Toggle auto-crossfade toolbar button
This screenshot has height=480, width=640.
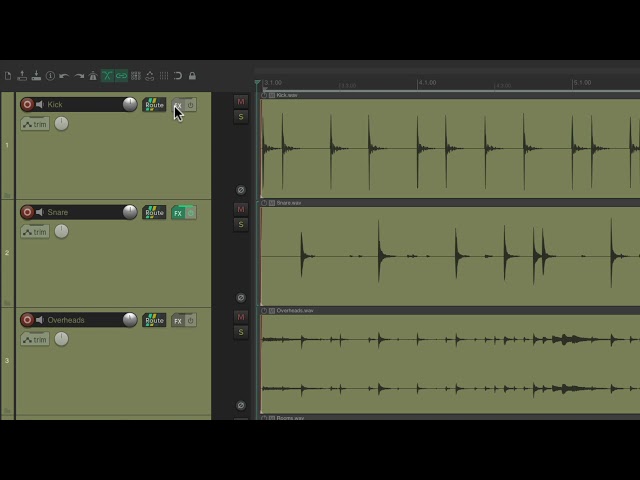(x=107, y=76)
